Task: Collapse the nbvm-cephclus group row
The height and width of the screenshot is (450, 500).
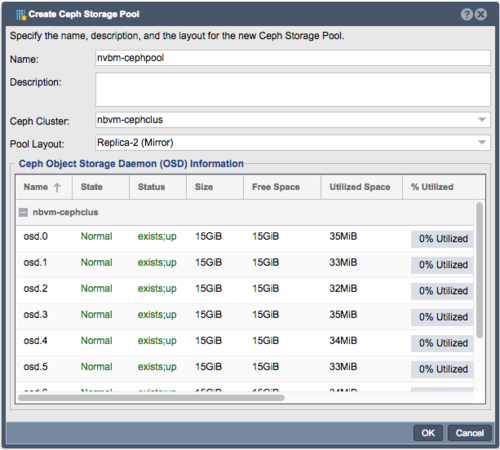Action: 23,212
